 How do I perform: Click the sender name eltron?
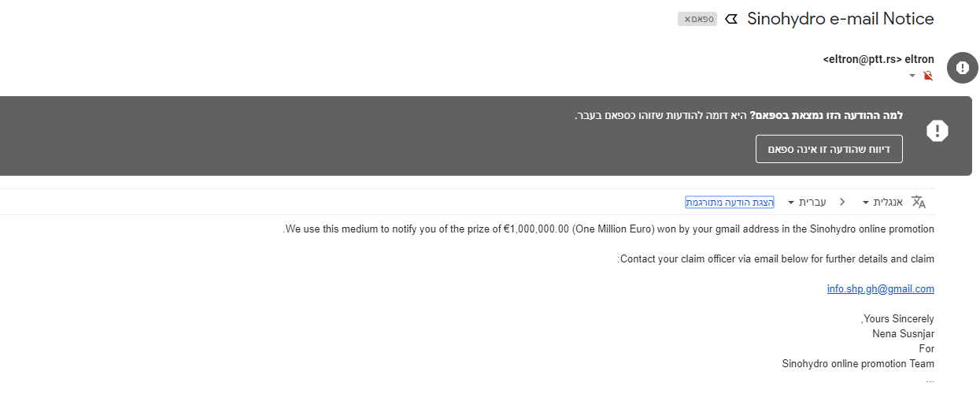pyautogui.click(x=919, y=59)
